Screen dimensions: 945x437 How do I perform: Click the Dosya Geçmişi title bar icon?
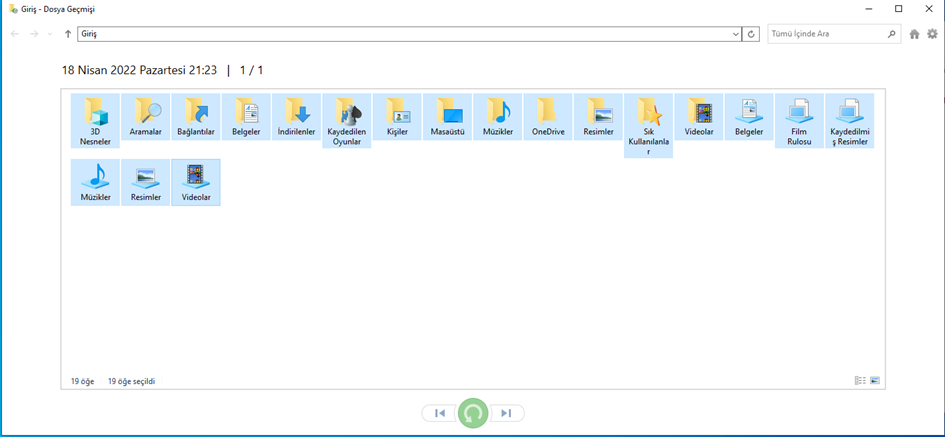pyautogui.click(x=13, y=9)
